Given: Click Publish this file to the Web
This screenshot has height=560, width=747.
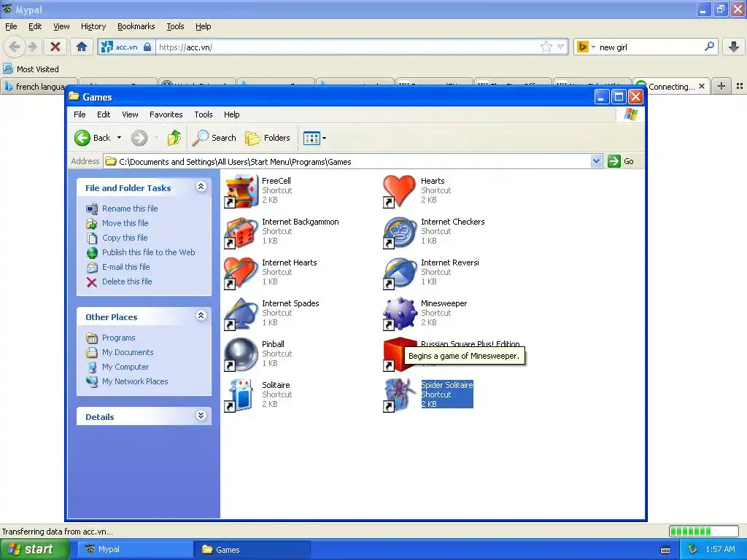Looking at the screenshot, I should pos(149,252).
